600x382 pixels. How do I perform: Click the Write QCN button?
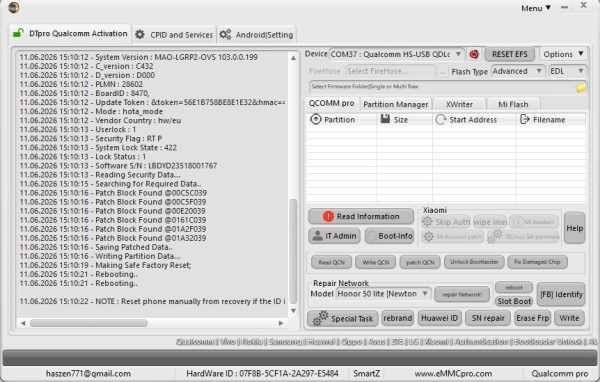click(375, 262)
